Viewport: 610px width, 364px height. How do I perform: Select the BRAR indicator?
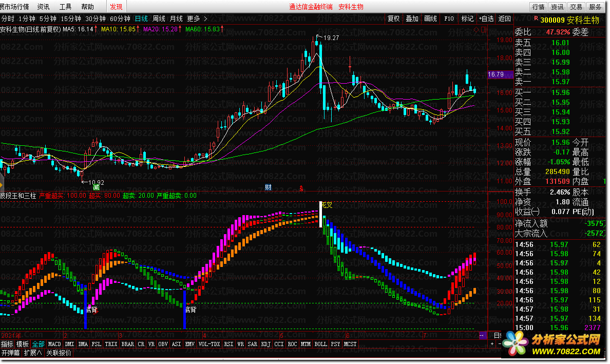(x=128, y=344)
